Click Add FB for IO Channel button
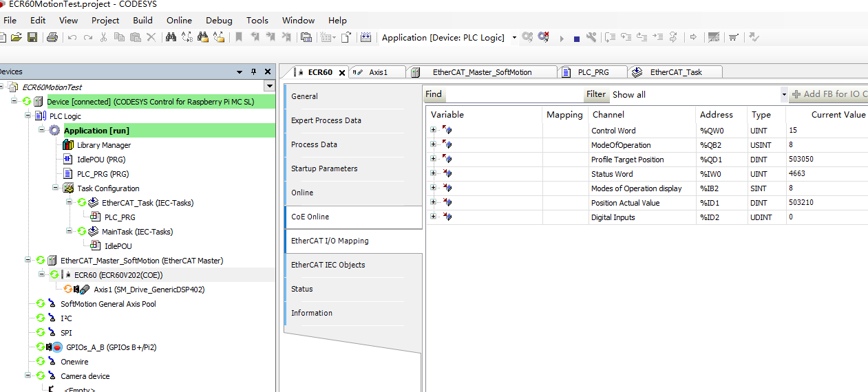Image resolution: width=868 pixels, height=392 pixels. point(829,94)
